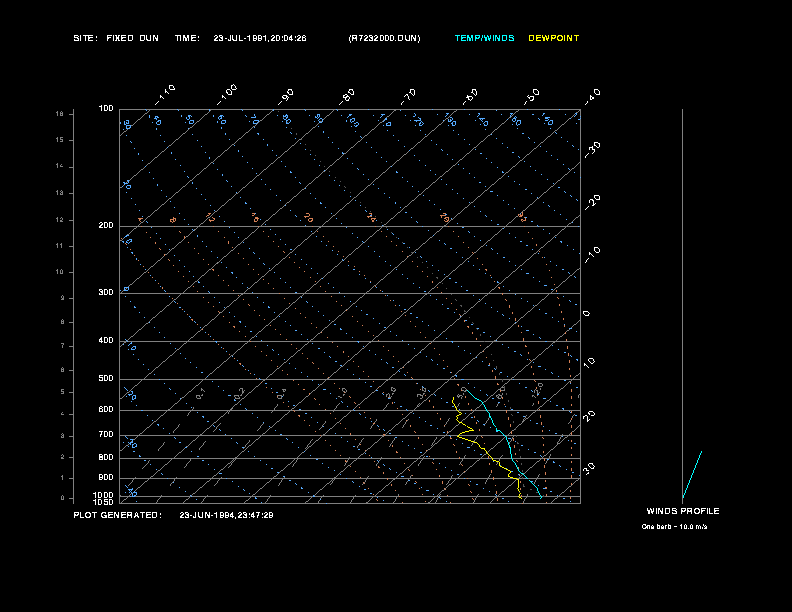
Task: Click the WINDS PROFILE label
Action: pyautogui.click(x=682, y=511)
